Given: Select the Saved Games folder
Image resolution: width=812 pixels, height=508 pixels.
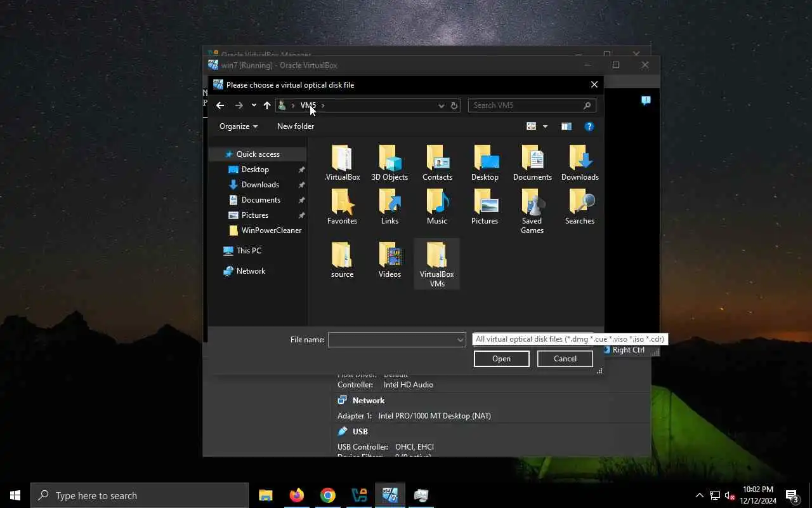Looking at the screenshot, I should coord(532,211).
